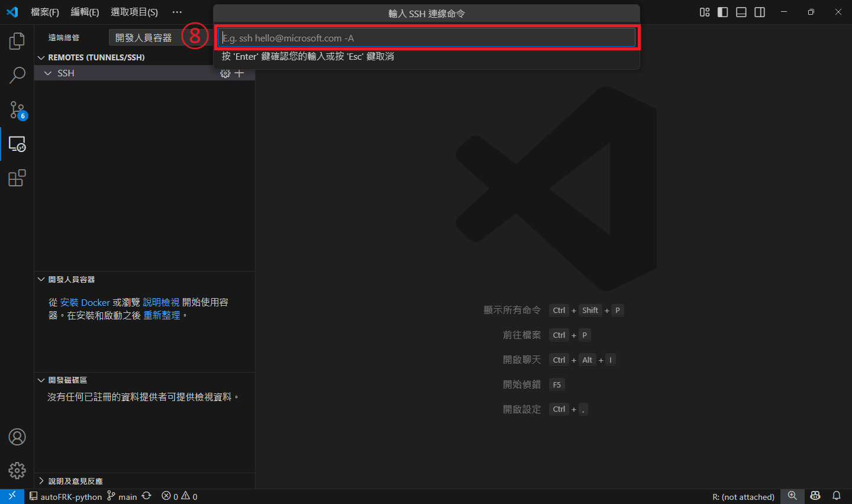Image resolution: width=852 pixels, height=504 pixels.
Task: Click 開啟聊天 shortcut label
Action: [522, 360]
